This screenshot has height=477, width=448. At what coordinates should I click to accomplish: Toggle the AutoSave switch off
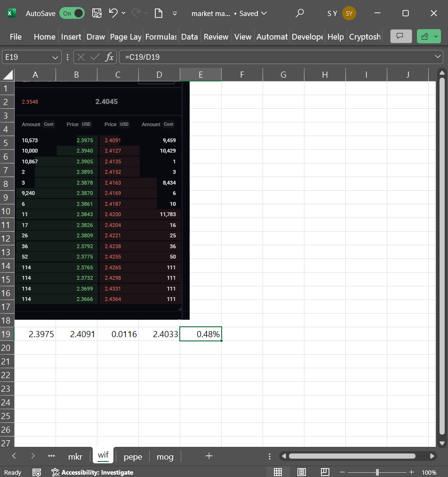tap(72, 13)
